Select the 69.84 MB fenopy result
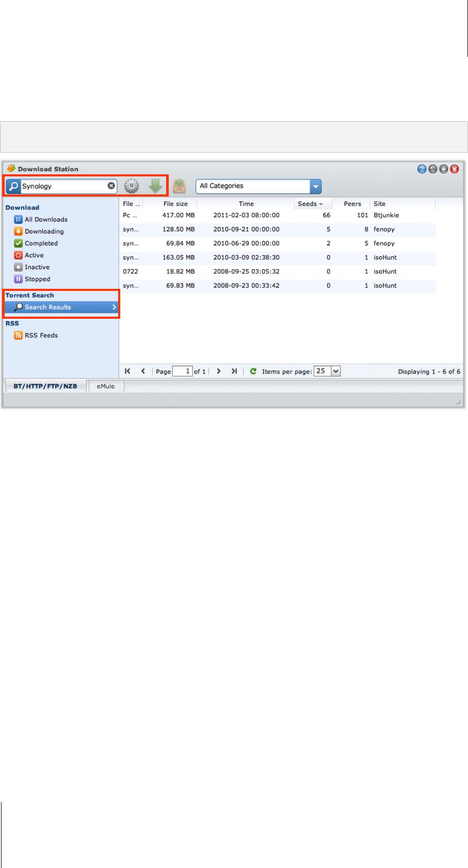The image size is (468, 868). pos(278,243)
